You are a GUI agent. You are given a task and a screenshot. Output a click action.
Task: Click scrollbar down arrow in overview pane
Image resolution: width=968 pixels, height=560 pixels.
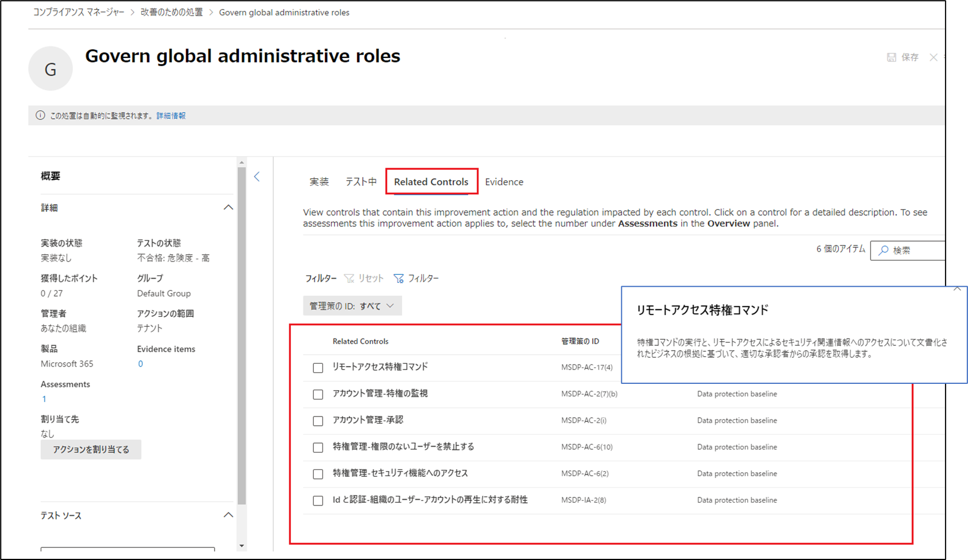[x=242, y=546]
